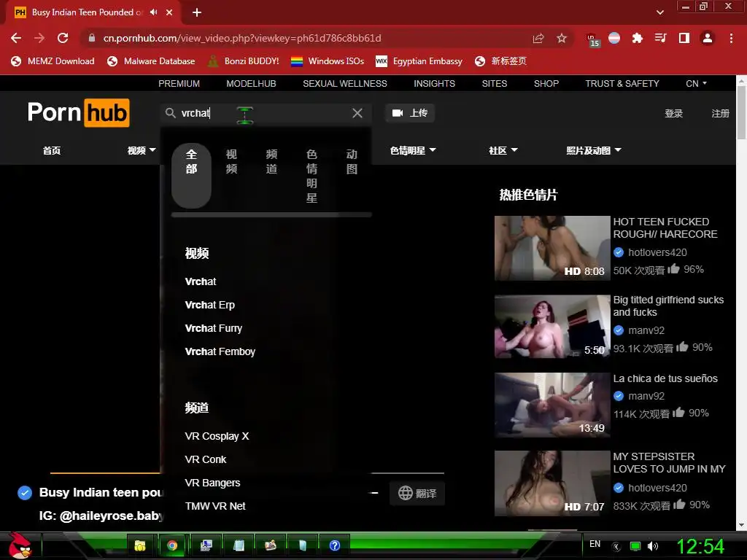The image size is (747, 560).
Task: Click the Malware Database bookmark
Action: [x=151, y=61]
